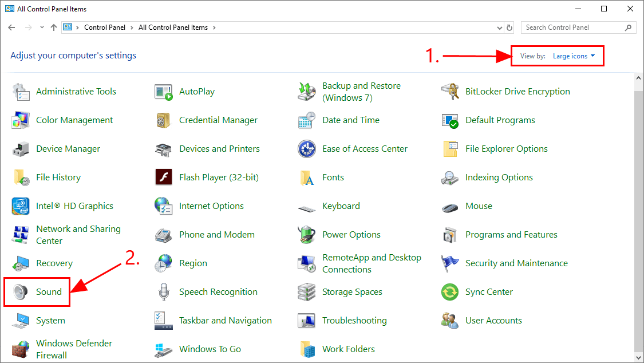Click the BitLocker Drive Encryption icon
This screenshot has height=363, width=644.
tap(450, 92)
